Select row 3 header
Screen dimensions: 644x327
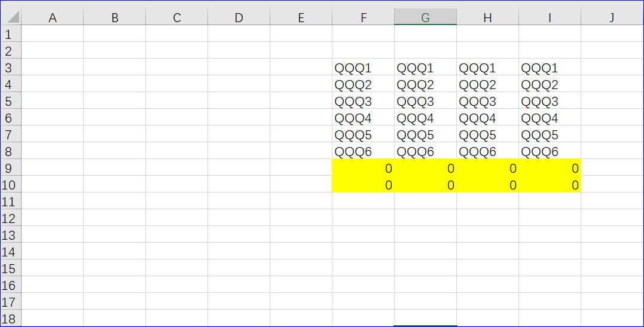tap(11, 67)
